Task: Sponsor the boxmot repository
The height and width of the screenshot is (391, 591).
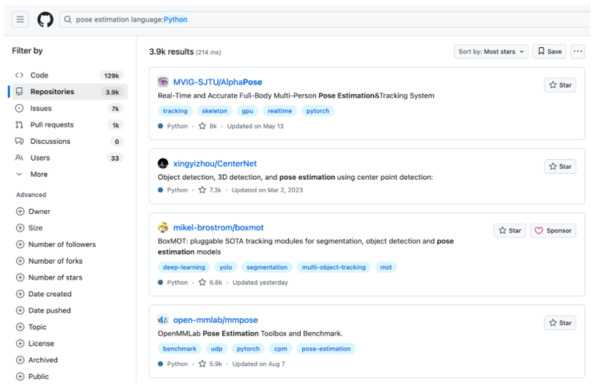Action: point(553,230)
